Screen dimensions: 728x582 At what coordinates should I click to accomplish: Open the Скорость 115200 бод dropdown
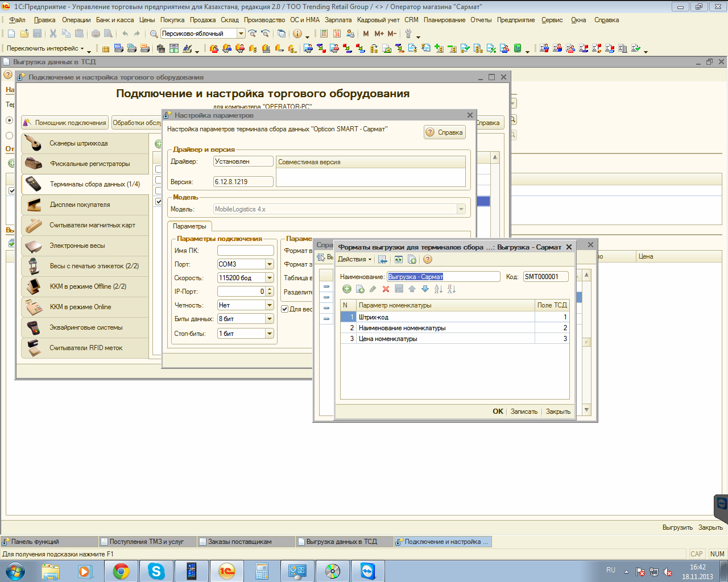[270, 278]
